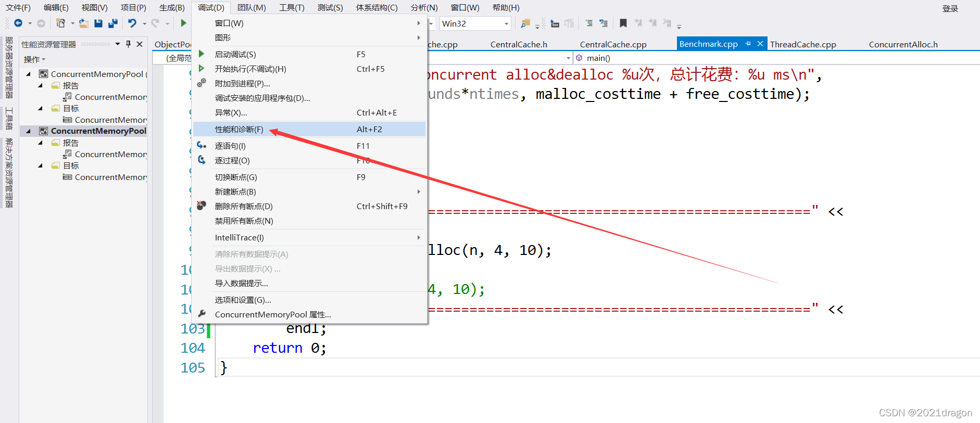Image resolution: width=980 pixels, height=423 pixels.
Task: Open the main() member dropdown
Action: click(x=776, y=58)
